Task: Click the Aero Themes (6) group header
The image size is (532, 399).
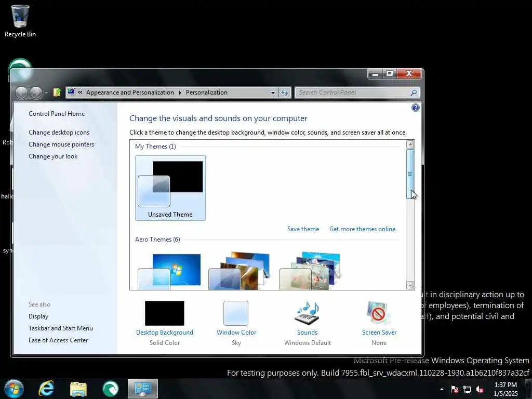Action: [x=157, y=239]
